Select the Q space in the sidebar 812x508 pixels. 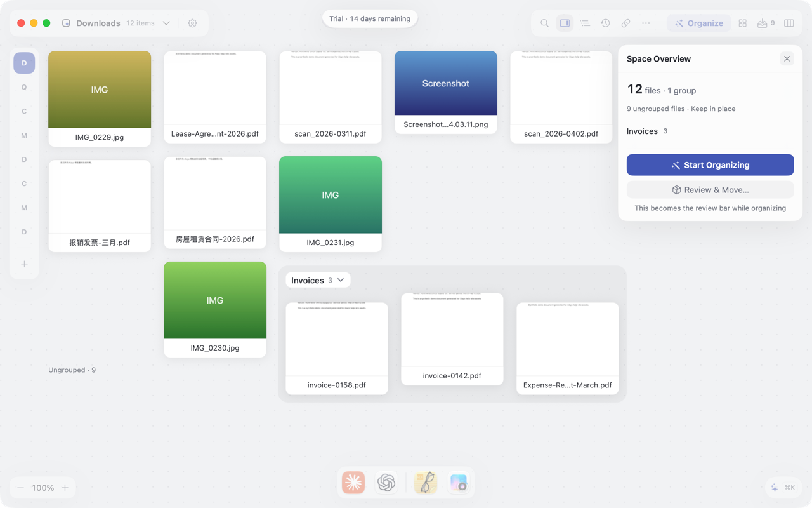24,87
